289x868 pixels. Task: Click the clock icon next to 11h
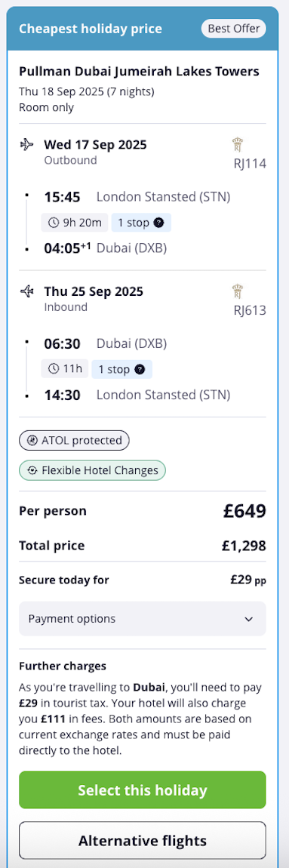pyautogui.click(x=54, y=368)
